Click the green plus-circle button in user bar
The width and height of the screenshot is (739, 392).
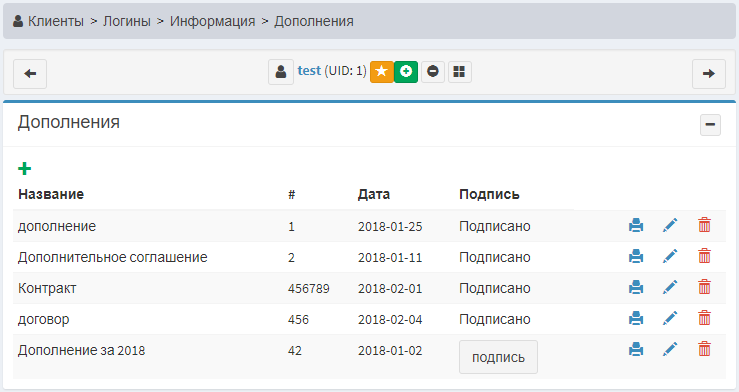[x=406, y=72]
